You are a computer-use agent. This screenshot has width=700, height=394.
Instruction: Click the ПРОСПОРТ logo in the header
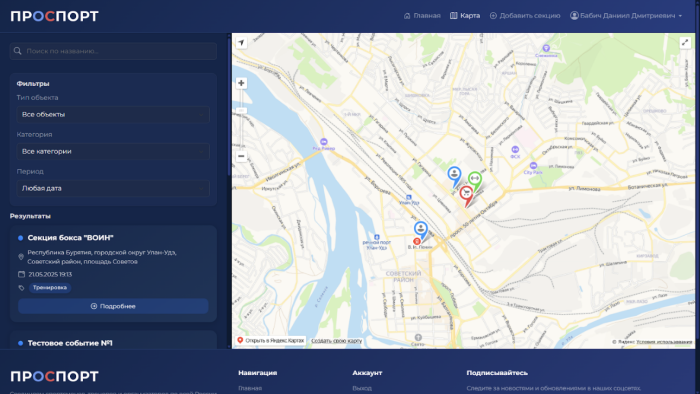(x=54, y=16)
